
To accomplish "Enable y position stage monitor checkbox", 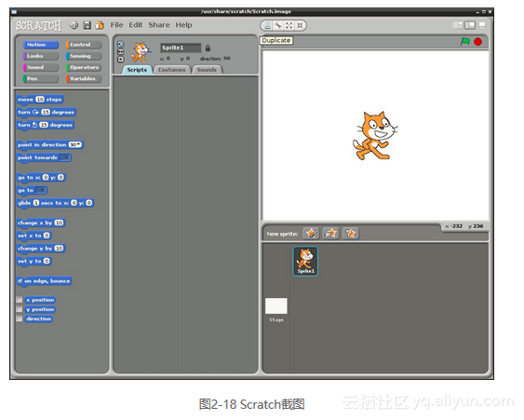I will coord(20,309).
